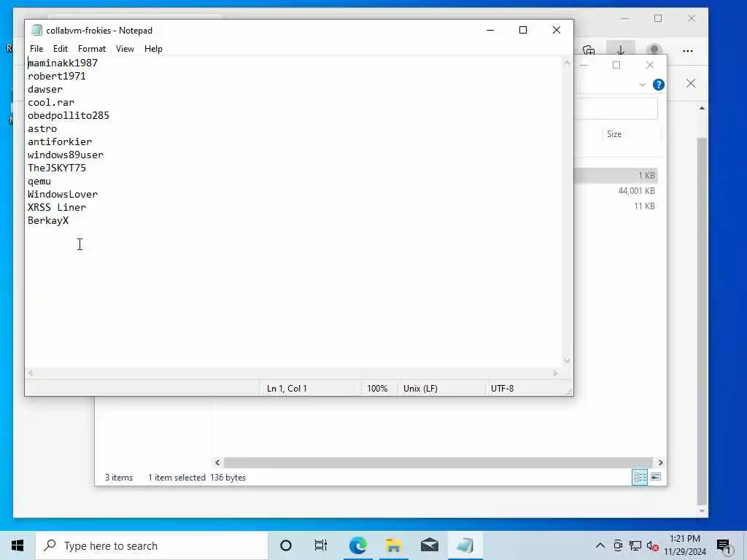The width and height of the screenshot is (747, 560).
Task: Click Notepad vertical scroll down arrow
Action: click(x=567, y=360)
